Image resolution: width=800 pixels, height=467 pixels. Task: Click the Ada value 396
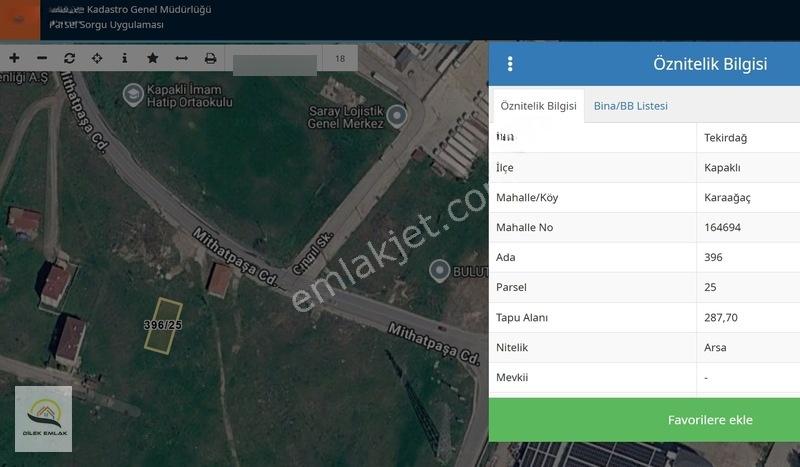713,257
